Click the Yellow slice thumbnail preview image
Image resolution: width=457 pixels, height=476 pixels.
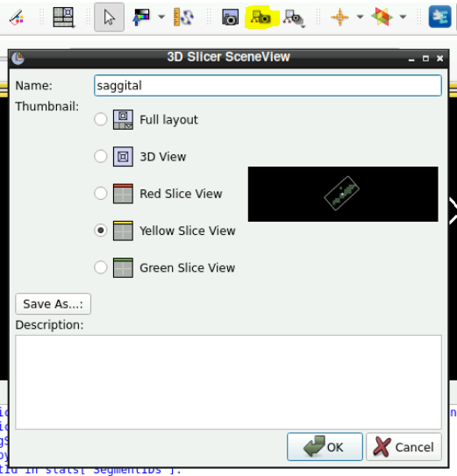343,194
